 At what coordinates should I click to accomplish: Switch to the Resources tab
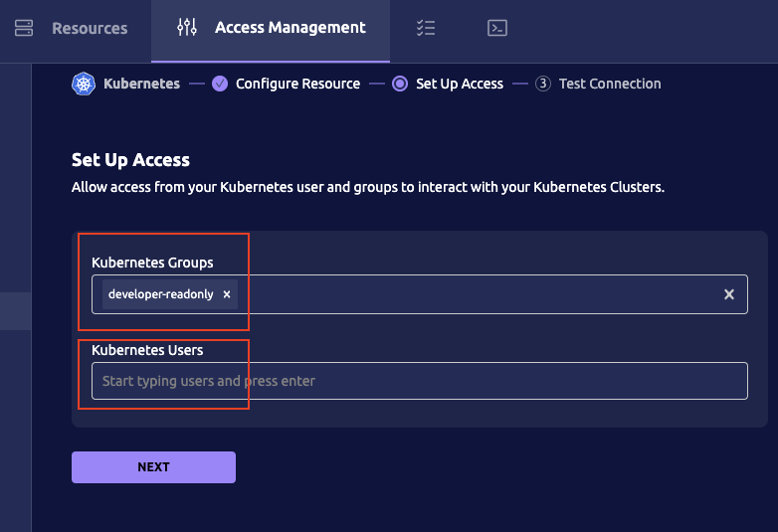click(x=90, y=28)
